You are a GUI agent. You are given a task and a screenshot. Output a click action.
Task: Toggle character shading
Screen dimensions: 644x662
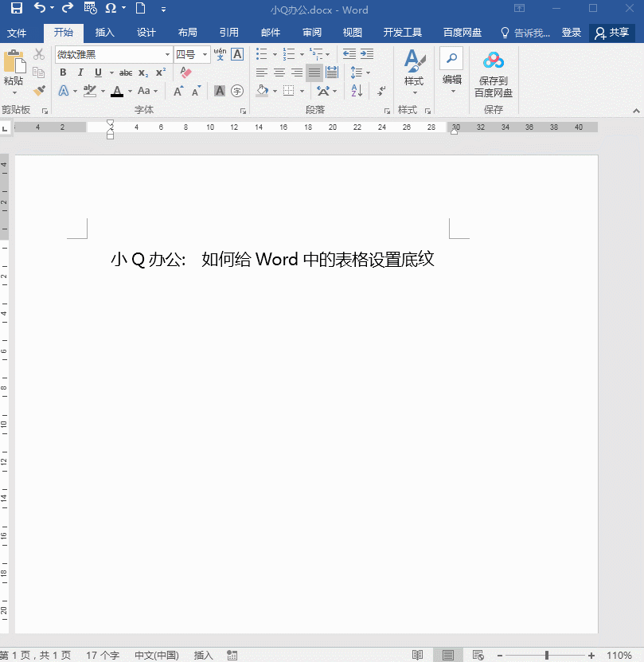(x=220, y=91)
